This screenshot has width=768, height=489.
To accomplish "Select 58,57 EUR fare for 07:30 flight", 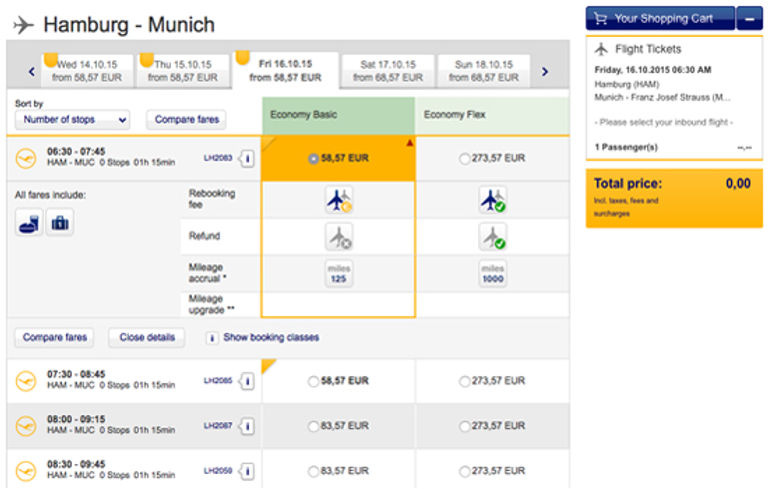I will [x=313, y=381].
